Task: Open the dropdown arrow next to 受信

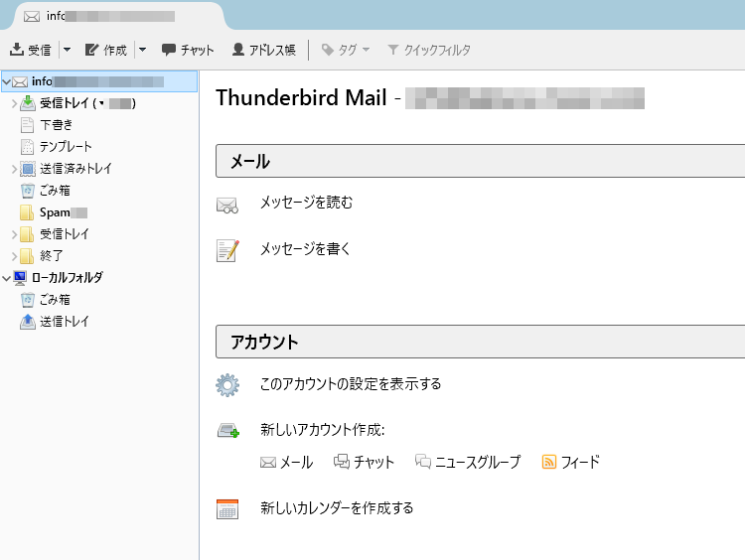Action: coord(67,50)
